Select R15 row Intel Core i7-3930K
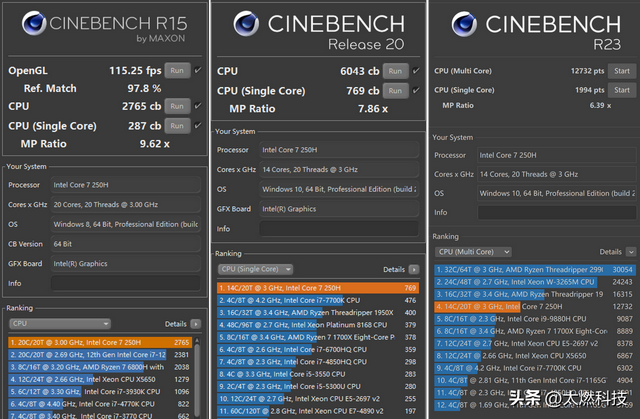 pos(99,392)
